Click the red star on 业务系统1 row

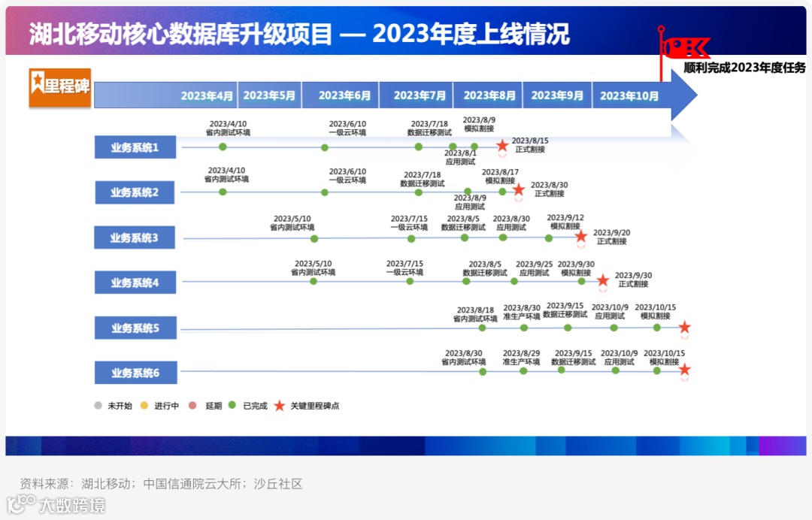pyautogui.click(x=501, y=145)
